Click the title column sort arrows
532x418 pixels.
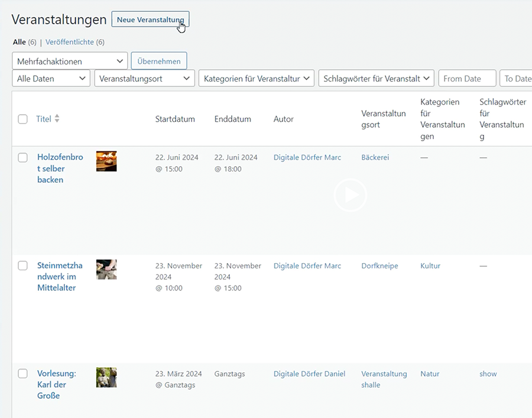coord(57,119)
